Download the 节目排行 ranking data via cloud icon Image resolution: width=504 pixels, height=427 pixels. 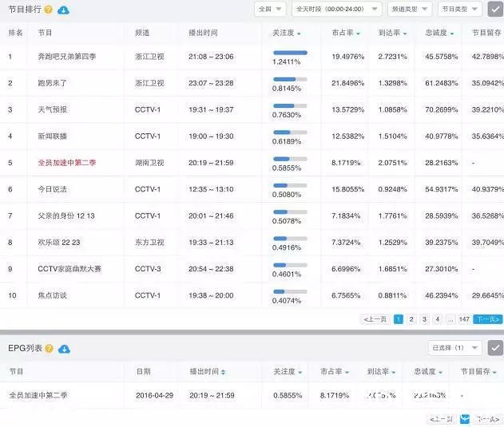tap(64, 10)
